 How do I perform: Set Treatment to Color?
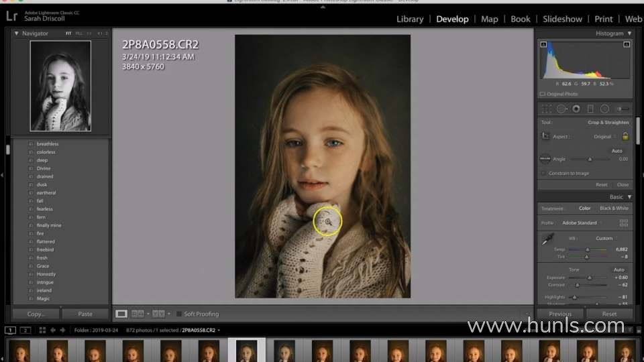coord(584,208)
